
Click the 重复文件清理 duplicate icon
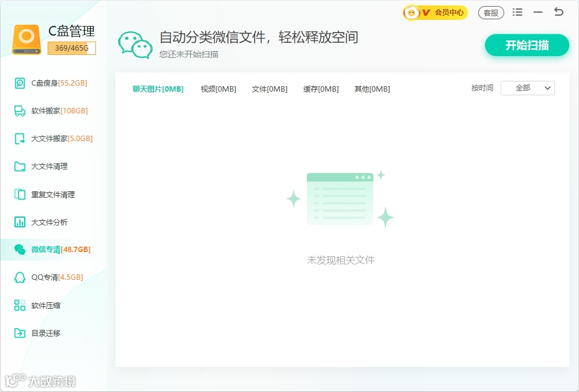19,194
